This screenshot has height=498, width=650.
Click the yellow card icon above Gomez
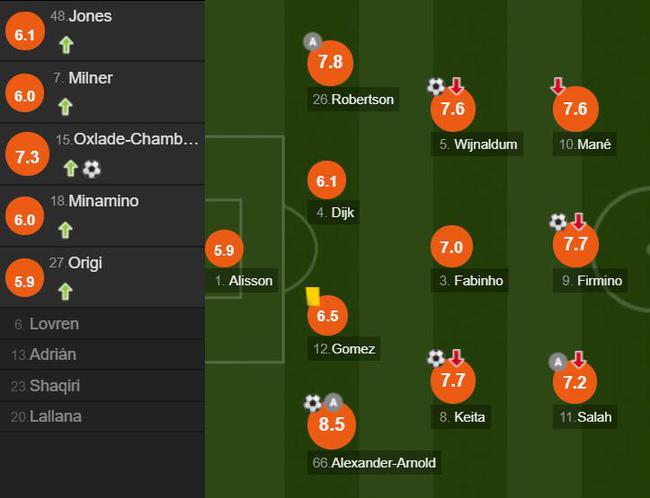313,296
